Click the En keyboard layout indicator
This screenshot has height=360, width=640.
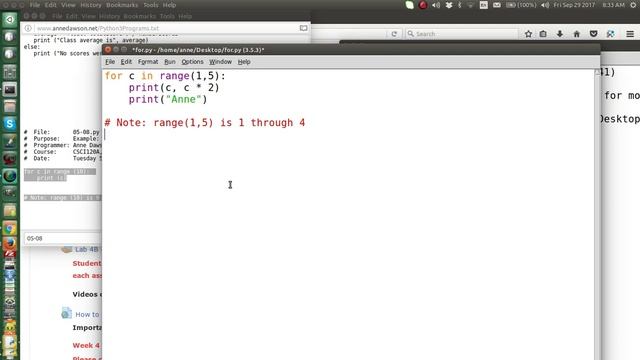(483, 5)
